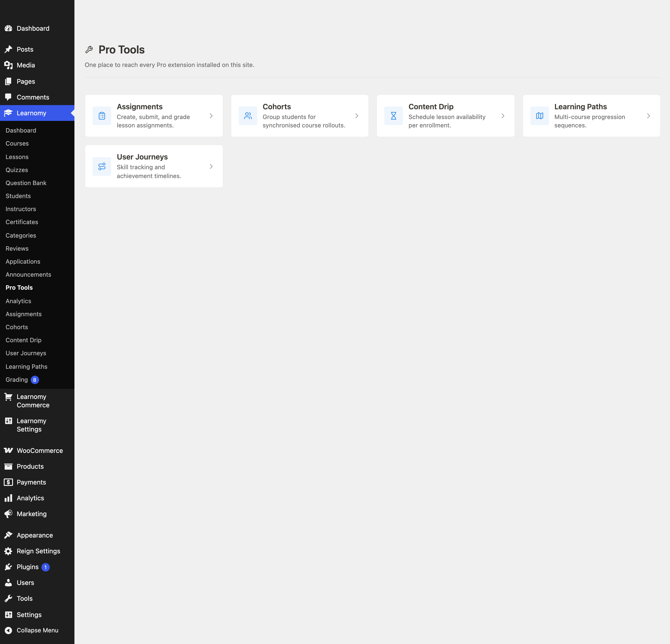Click the Media library icon
This screenshot has width=670, height=644.
click(8, 65)
